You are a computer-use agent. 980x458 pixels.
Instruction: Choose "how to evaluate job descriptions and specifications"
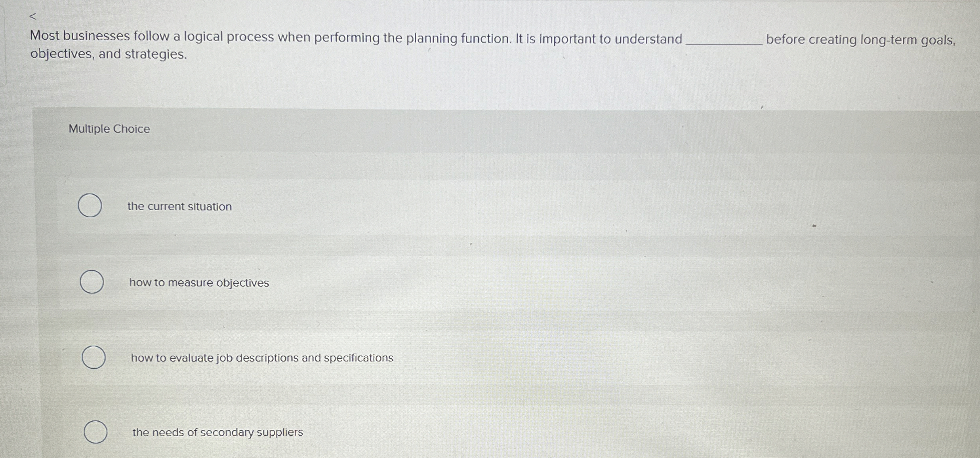[95, 357]
